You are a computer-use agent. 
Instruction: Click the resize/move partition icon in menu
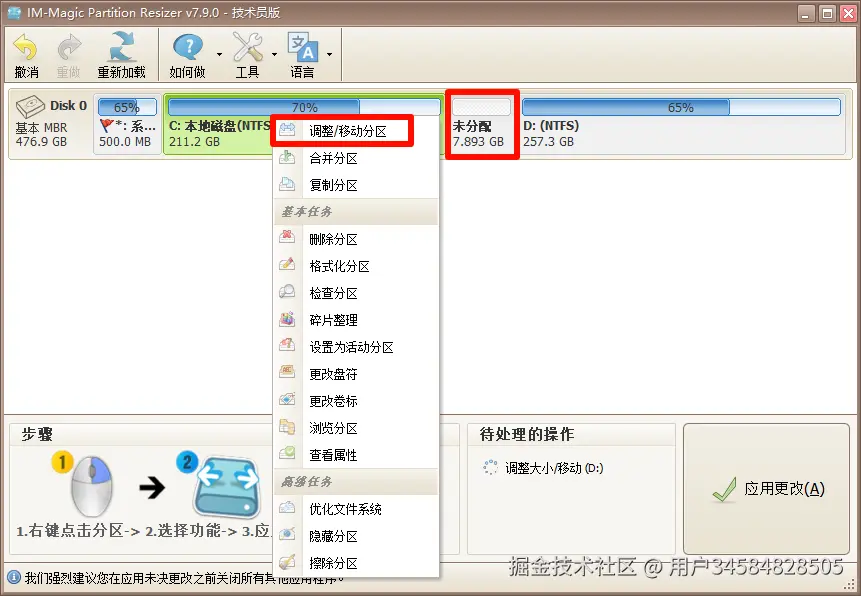(x=287, y=130)
